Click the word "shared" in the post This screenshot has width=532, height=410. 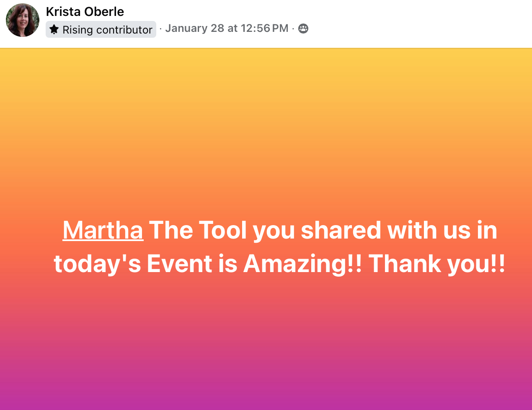(341, 230)
